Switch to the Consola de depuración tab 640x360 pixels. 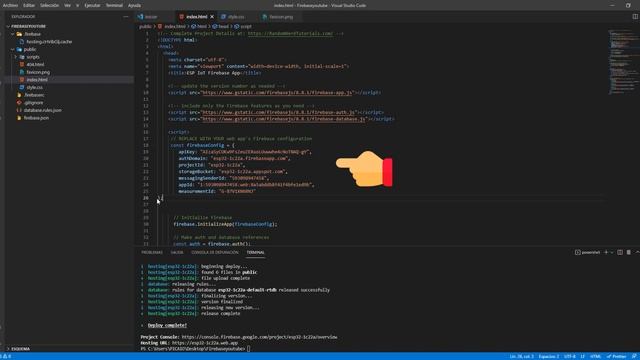[215, 253]
